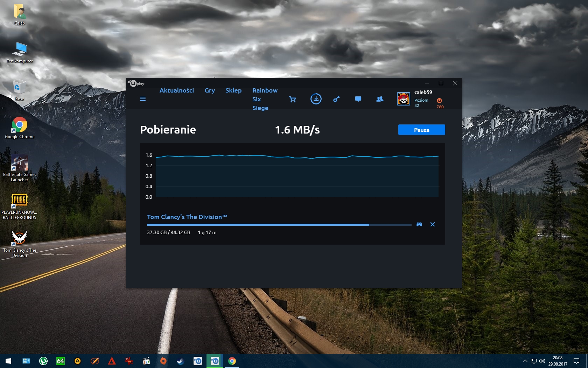The width and height of the screenshot is (588, 368).
Task: Maximize the Uplay window
Action: coord(441,83)
